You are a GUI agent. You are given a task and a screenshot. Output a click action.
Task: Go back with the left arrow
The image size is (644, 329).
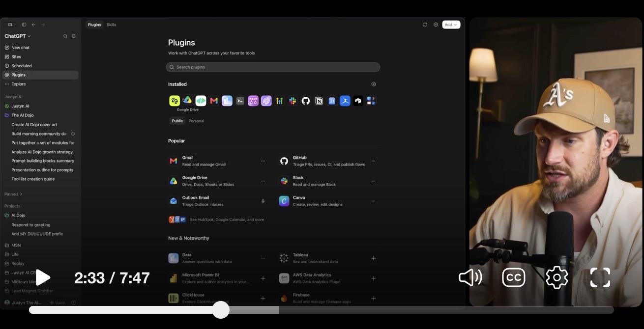pos(33,25)
